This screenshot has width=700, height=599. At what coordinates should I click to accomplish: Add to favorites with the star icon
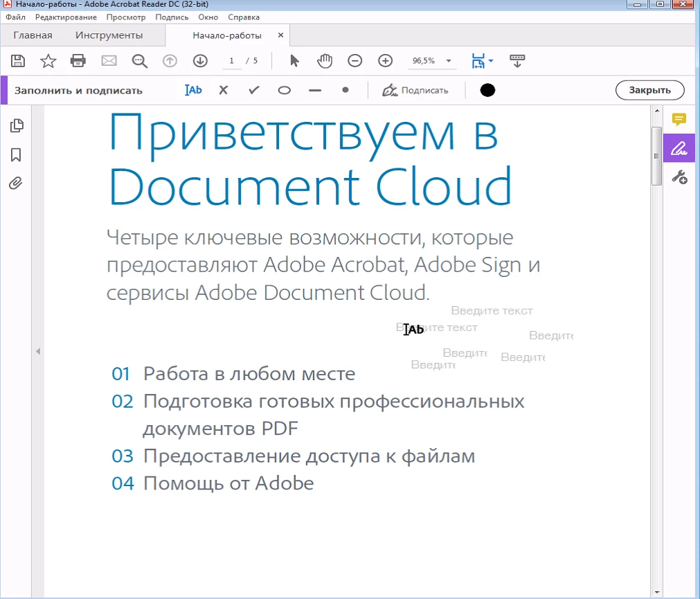click(48, 61)
